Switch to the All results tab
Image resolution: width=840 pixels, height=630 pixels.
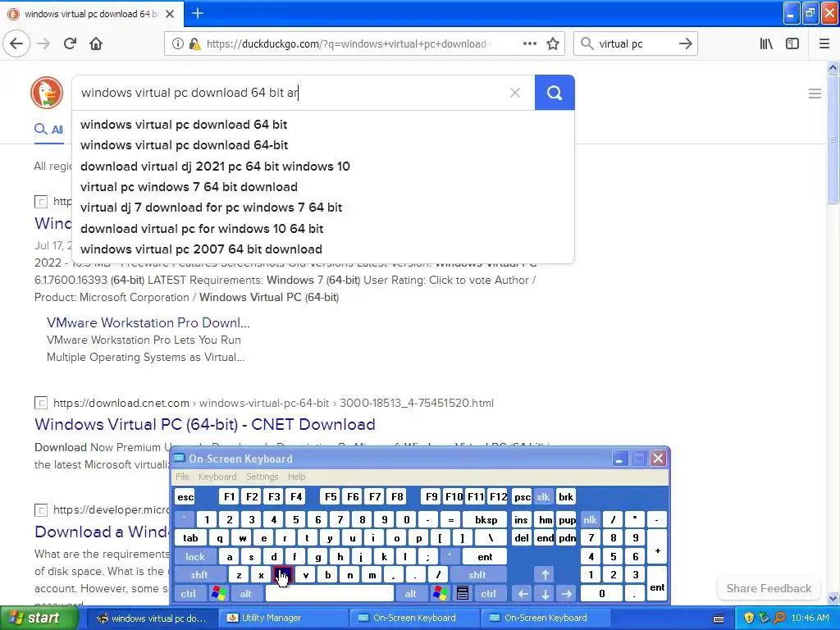[48, 130]
